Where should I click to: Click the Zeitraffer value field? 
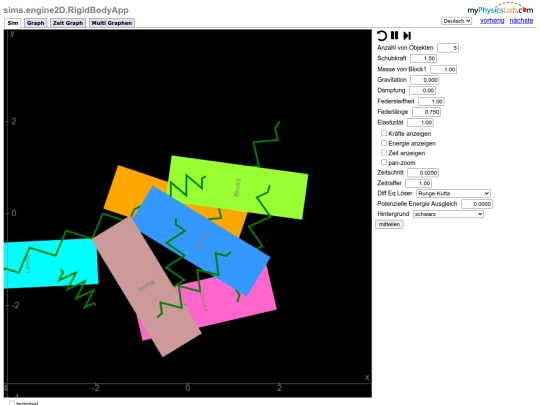[x=419, y=183]
